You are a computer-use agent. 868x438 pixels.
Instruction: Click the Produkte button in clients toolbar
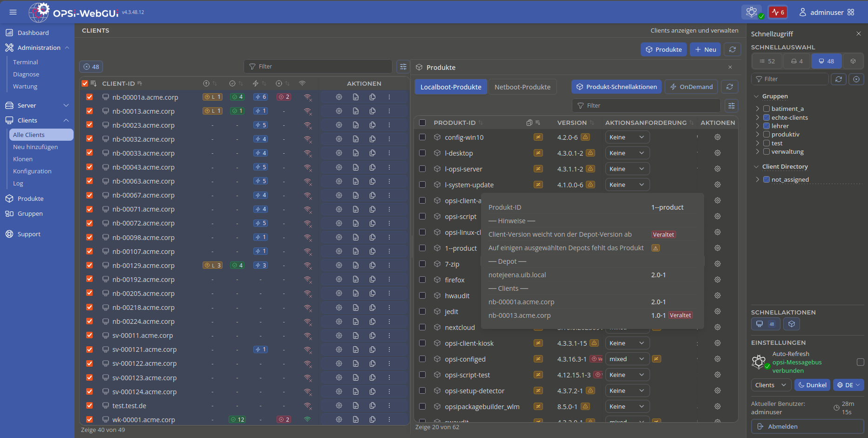point(664,49)
